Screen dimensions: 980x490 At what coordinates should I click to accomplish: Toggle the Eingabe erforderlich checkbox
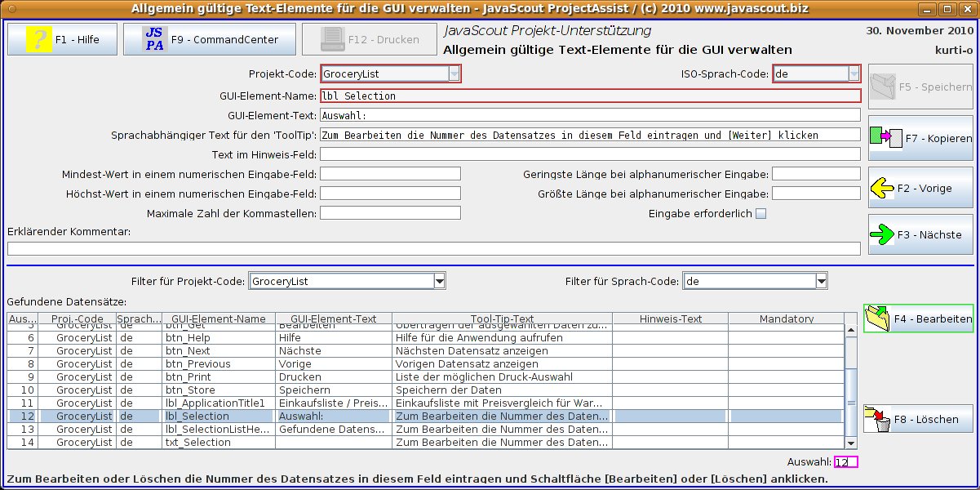tap(760, 214)
